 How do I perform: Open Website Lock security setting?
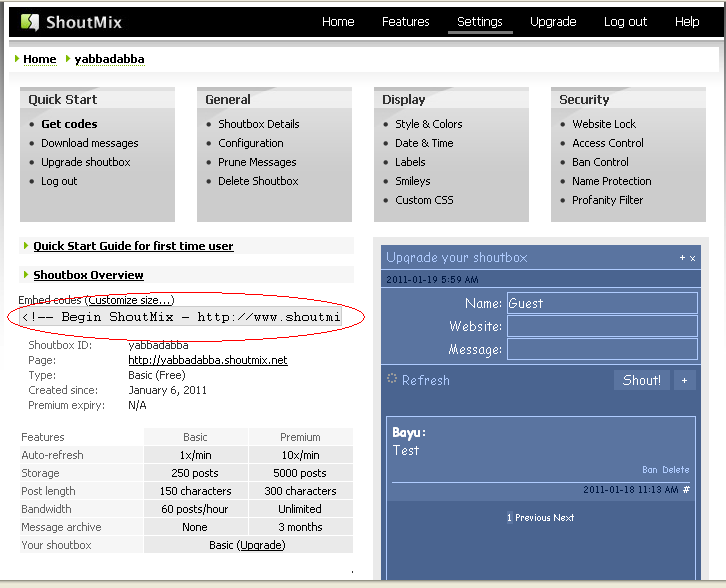click(x=604, y=124)
